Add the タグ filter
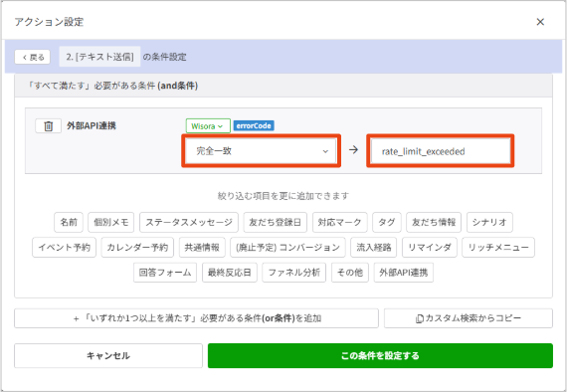The width and height of the screenshot is (567, 392). [x=387, y=222]
